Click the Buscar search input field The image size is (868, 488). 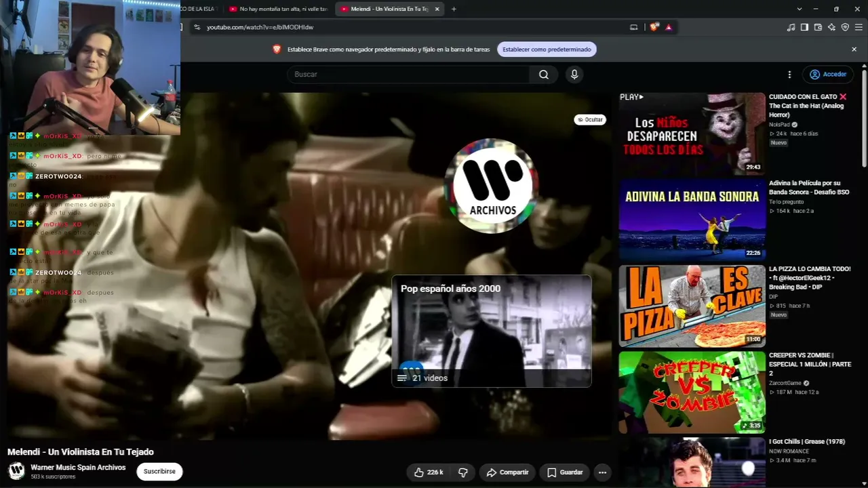pyautogui.click(x=408, y=75)
